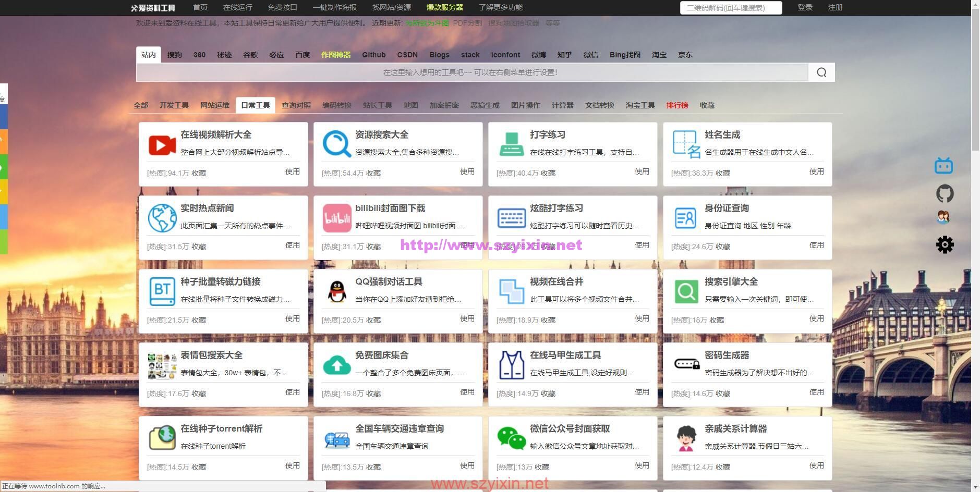The height and width of the screenshot is (492, 980).
Task: Click the 资源搜索大全 magnifier icon
Action: 337,144
